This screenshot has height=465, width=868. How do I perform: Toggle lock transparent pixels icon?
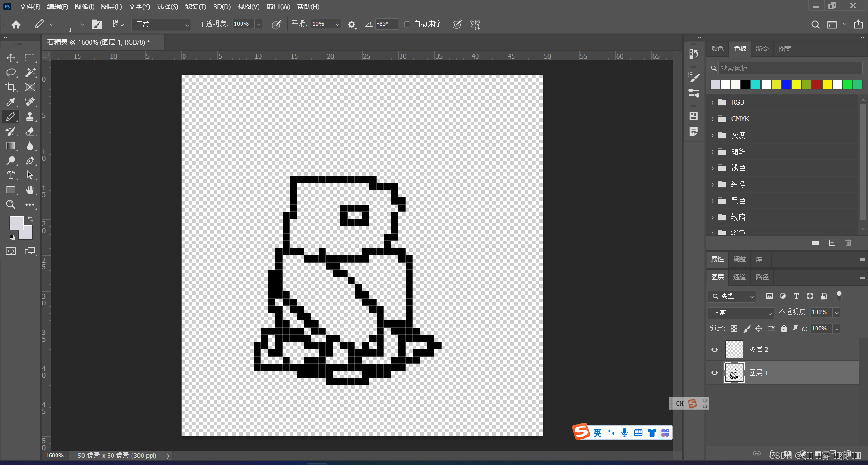734,329
